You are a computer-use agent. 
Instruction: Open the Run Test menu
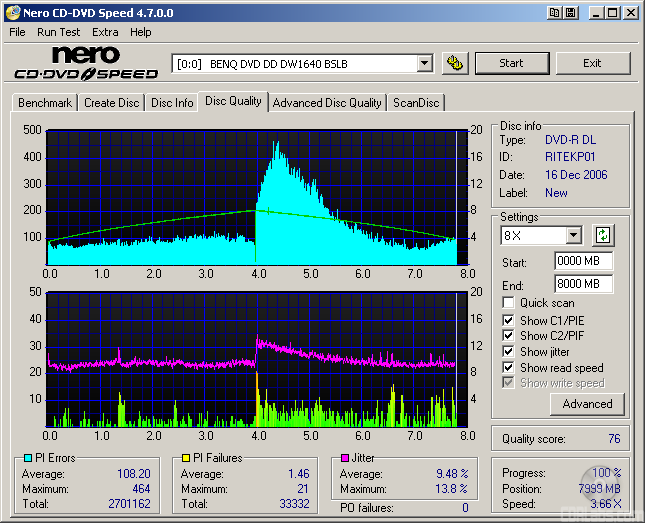click(60, 32)
